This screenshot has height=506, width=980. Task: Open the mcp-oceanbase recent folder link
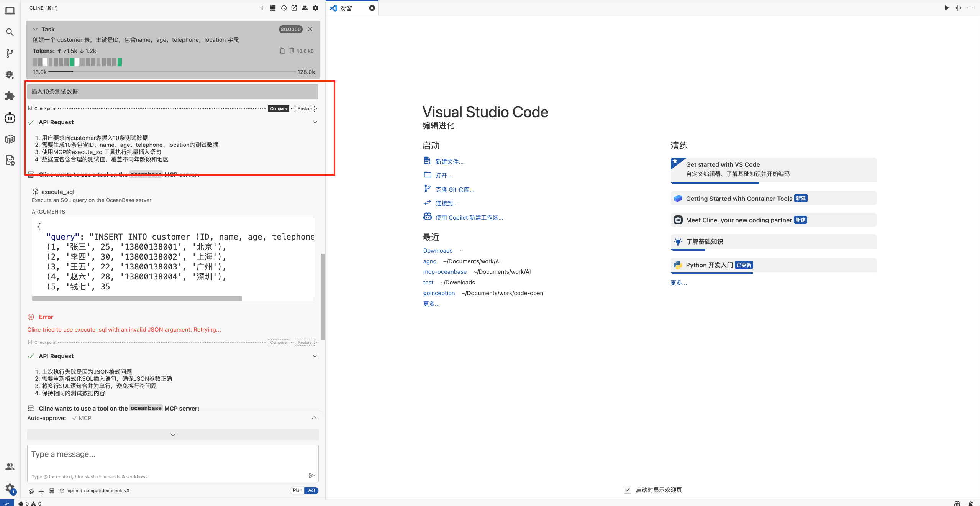pos(444,272)
